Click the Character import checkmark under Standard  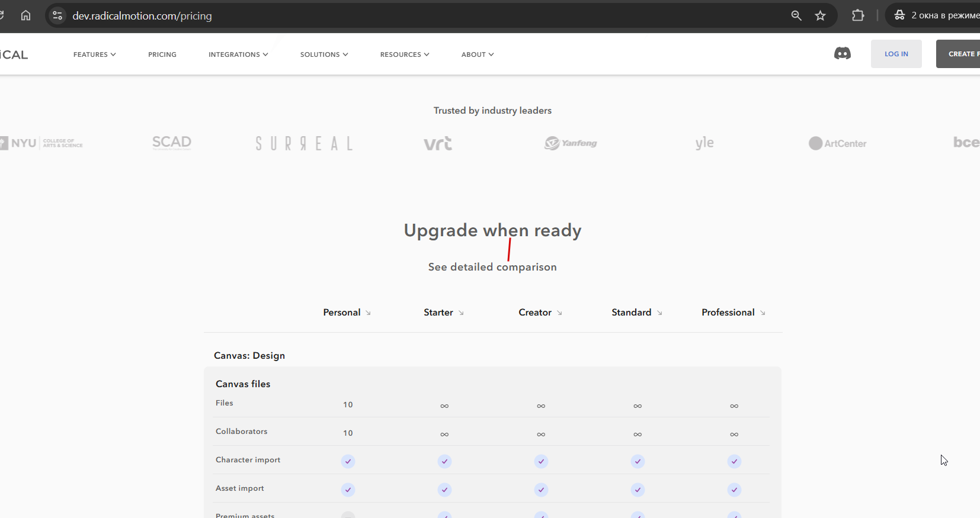[x=638, y=461]
